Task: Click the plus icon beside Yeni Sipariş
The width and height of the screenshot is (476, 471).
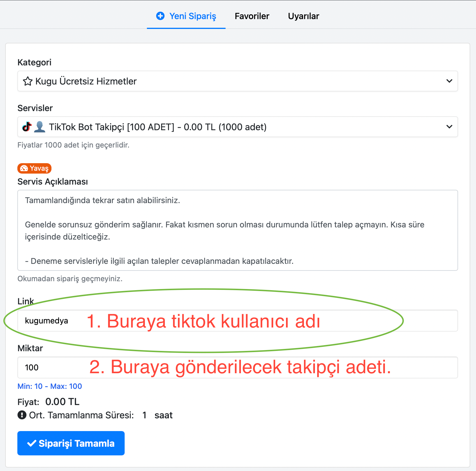Action: click(160, 16)
